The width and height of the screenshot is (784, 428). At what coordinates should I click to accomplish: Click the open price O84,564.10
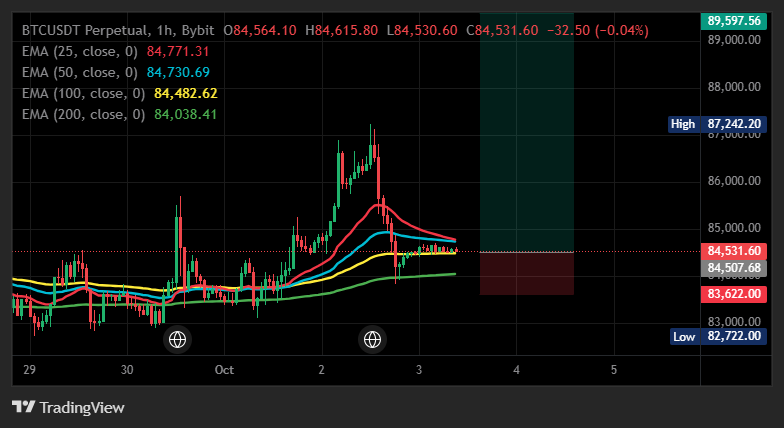pyautogui.click(x=260, y=30)
